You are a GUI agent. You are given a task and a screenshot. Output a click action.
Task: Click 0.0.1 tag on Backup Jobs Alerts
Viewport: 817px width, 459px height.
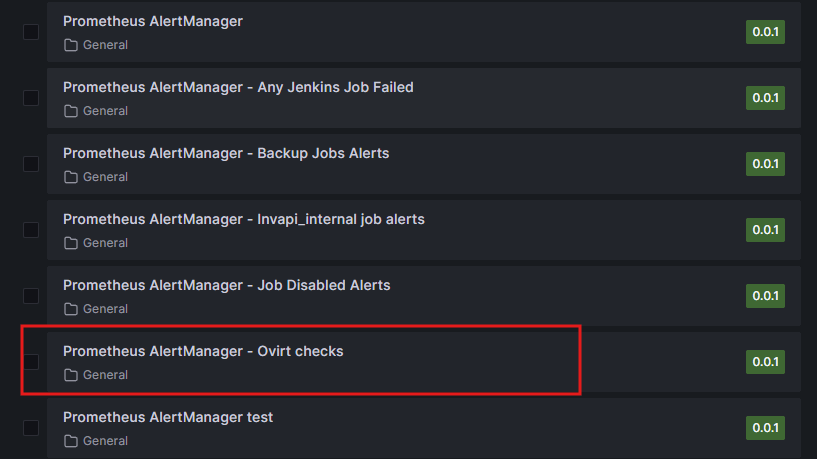click(765, 164)
